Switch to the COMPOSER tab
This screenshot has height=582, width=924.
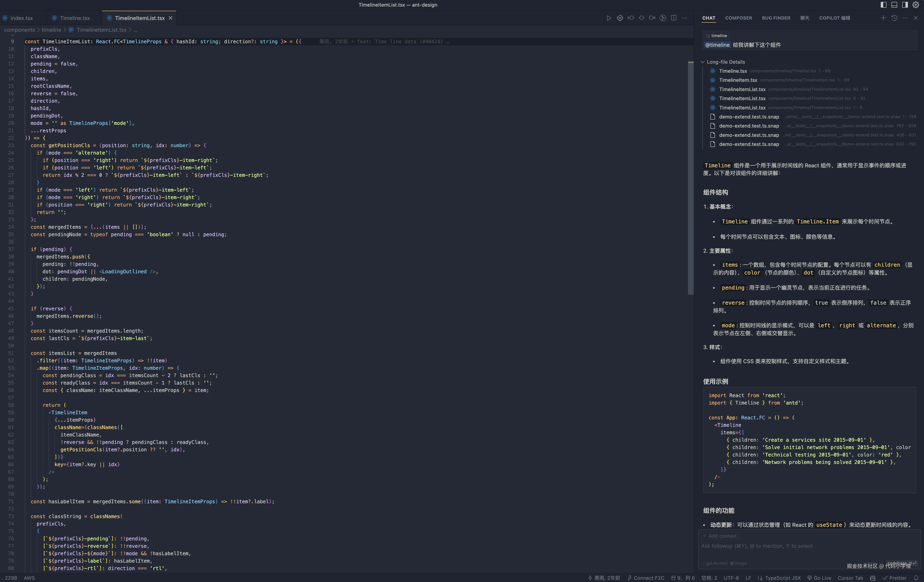(x=738, y=18)
